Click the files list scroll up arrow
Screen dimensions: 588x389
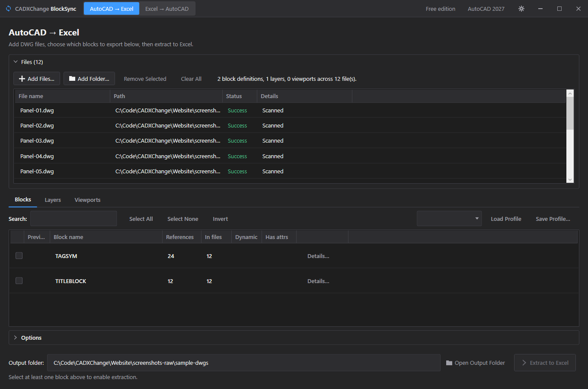570,93
